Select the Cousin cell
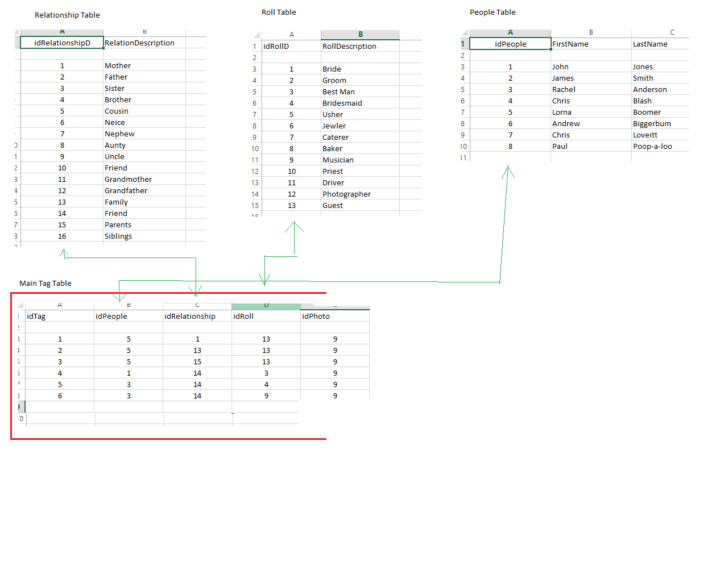728x582 pixels. tap(144, 111)
